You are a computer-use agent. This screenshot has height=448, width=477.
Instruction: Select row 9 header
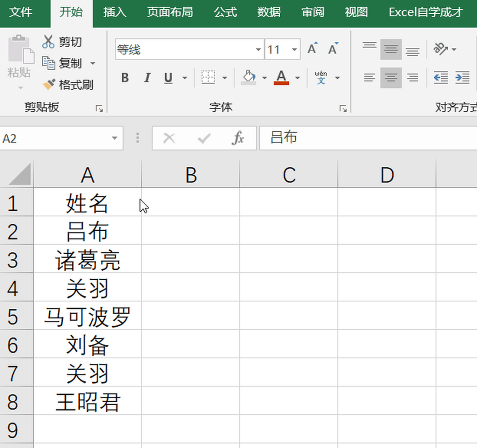(x=16, y=430)
